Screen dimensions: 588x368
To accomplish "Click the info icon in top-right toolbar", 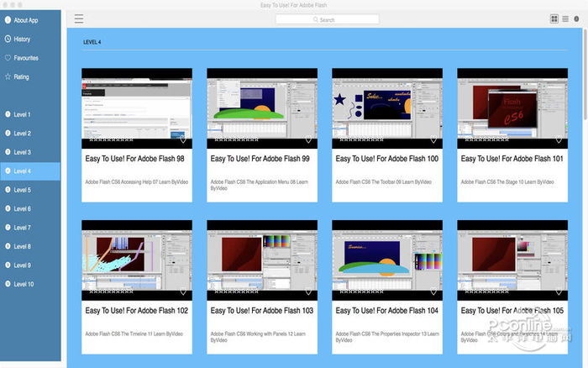I will (x=576, y=18).
